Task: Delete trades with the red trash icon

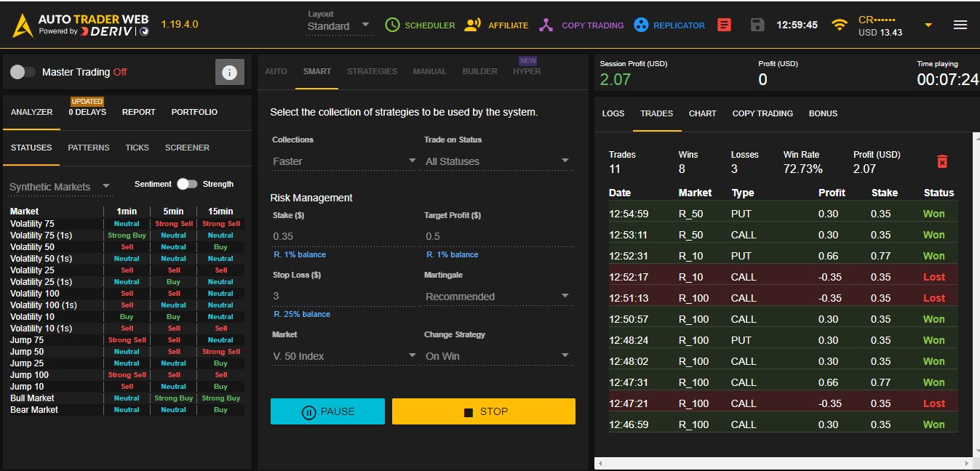Action: point(942,161)
